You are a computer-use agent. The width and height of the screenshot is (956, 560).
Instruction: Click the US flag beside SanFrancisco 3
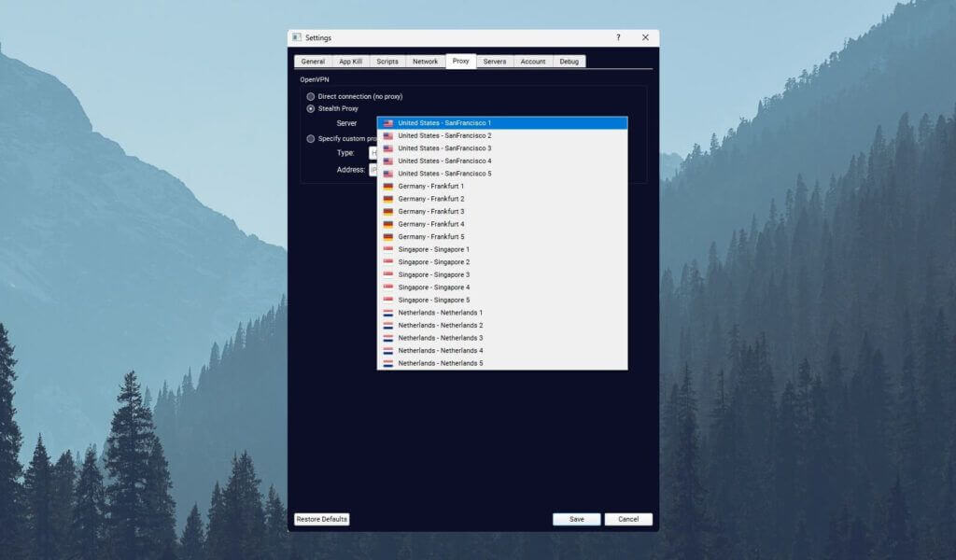point(387,148)
